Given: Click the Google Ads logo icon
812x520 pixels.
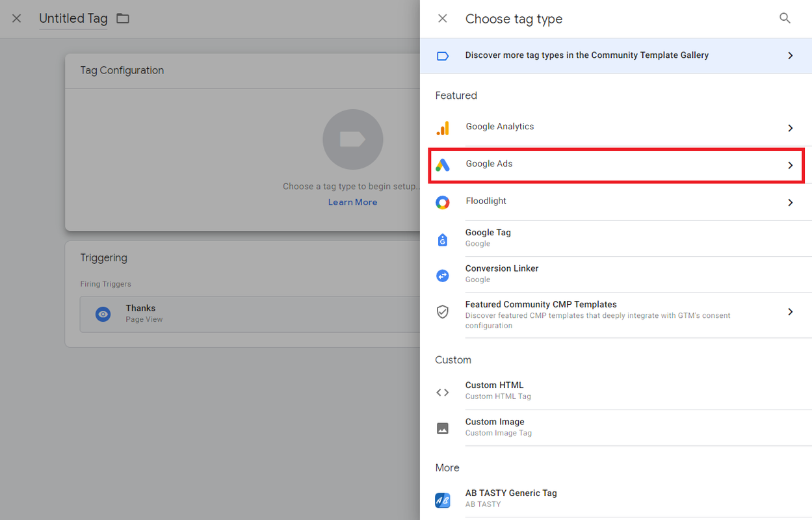Looking at the screenshot, I should pos(443,165).
